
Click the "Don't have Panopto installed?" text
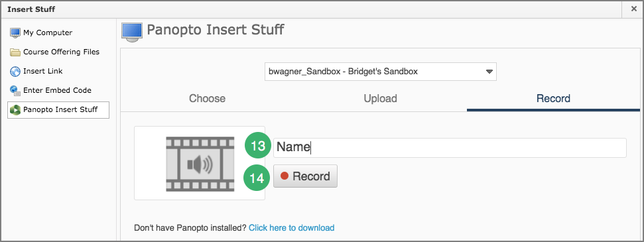coord(190,227)
